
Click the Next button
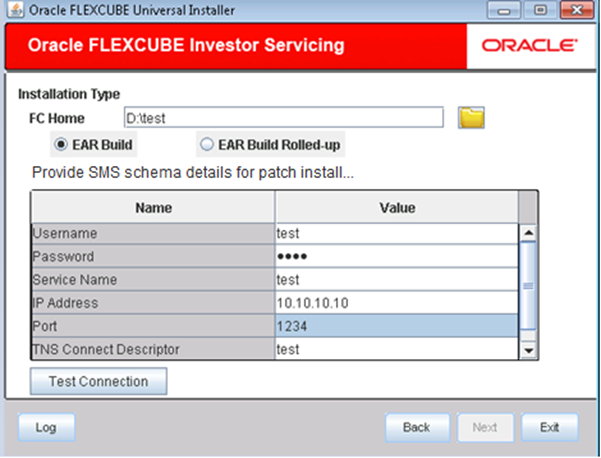tap(485, 427)
